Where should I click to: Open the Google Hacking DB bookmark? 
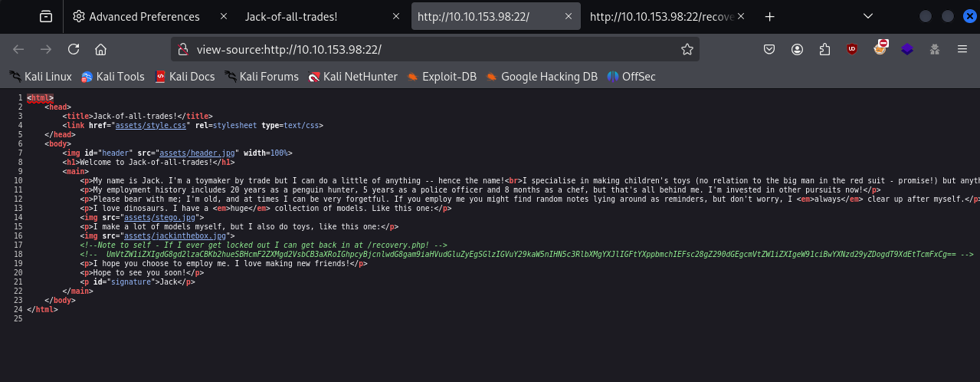tap(541, 76)
